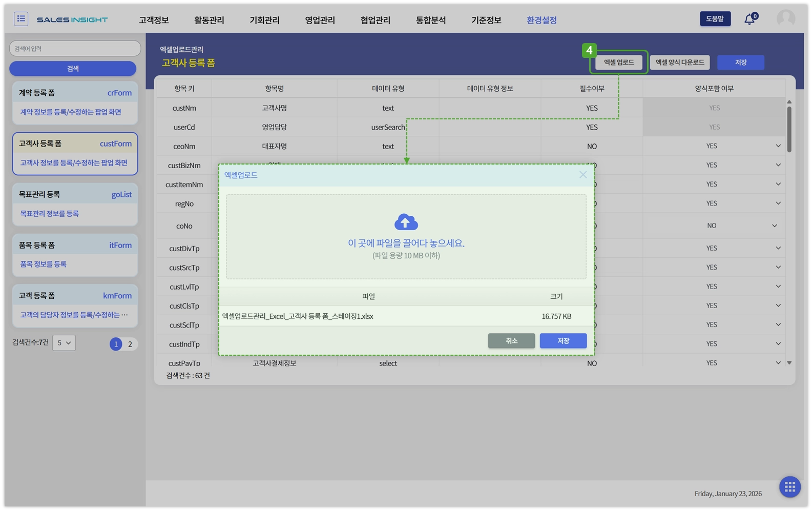Screen dimensions: 812x511
Task: Click the 검색어 입력 search field
Action: (x=75, y=49)
